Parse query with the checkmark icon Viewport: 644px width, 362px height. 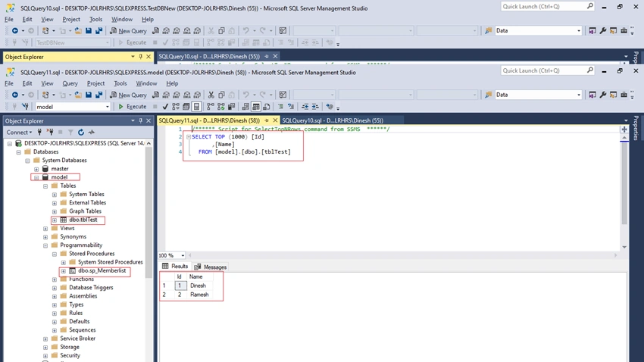[165, 107]
